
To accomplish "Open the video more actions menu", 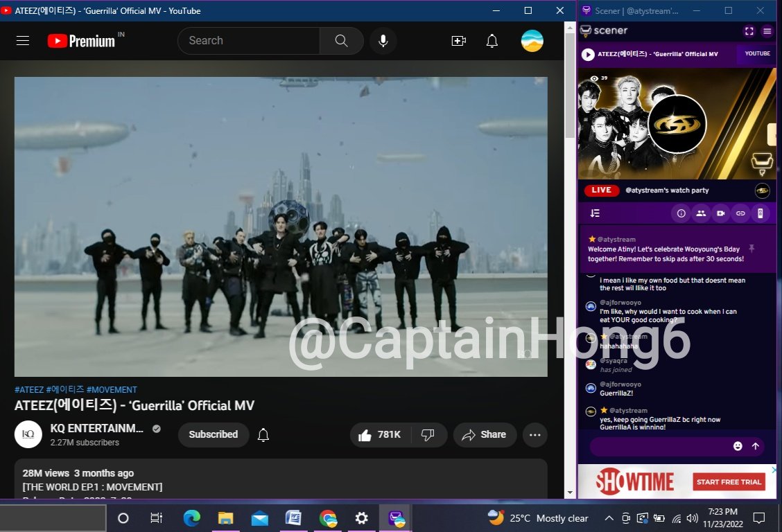I will [535, 435].
